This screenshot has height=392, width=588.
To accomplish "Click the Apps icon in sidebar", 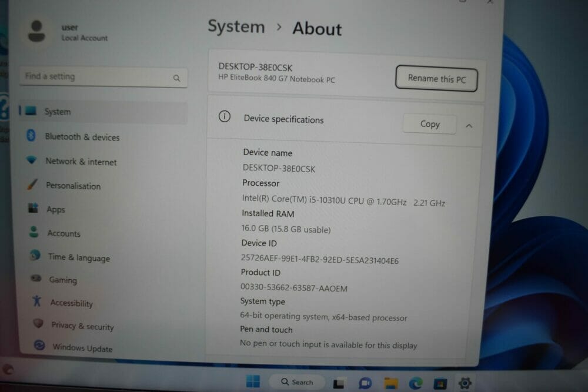I will click(33, 207).
